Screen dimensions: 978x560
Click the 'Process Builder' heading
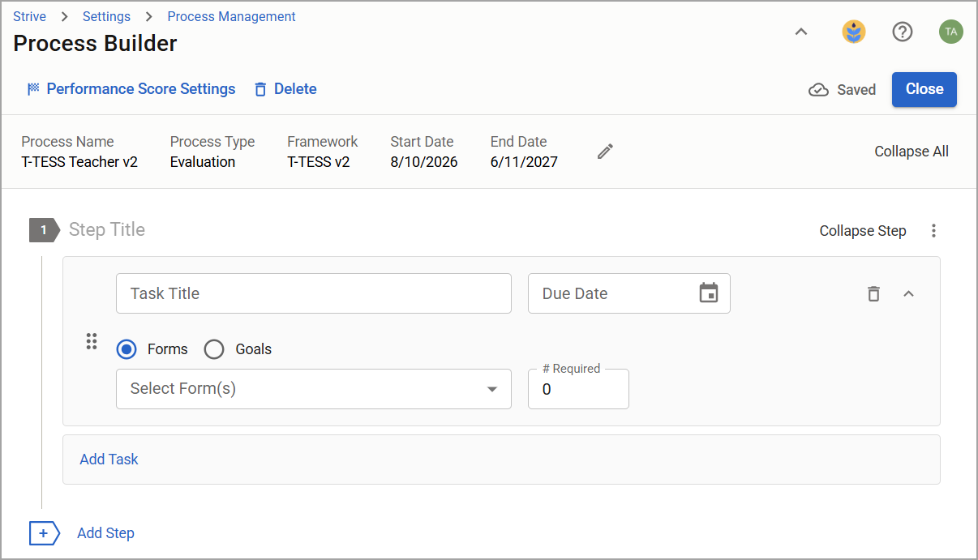[x=95, y=44]
